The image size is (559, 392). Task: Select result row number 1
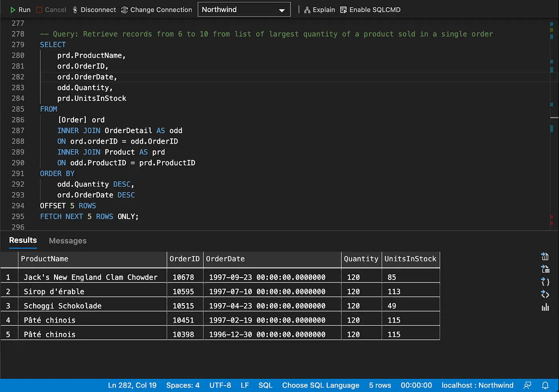click(9, 277)
